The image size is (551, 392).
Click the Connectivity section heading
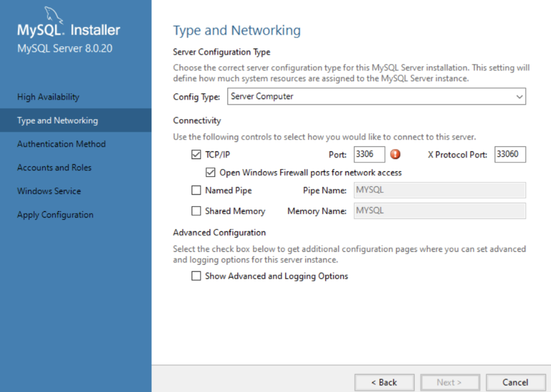197,120
